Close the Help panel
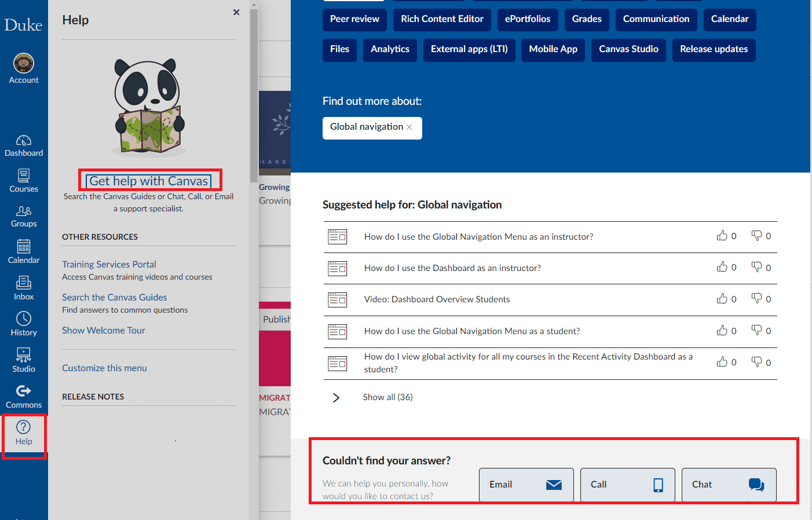 pyautogui.click(x=236, y=12)
